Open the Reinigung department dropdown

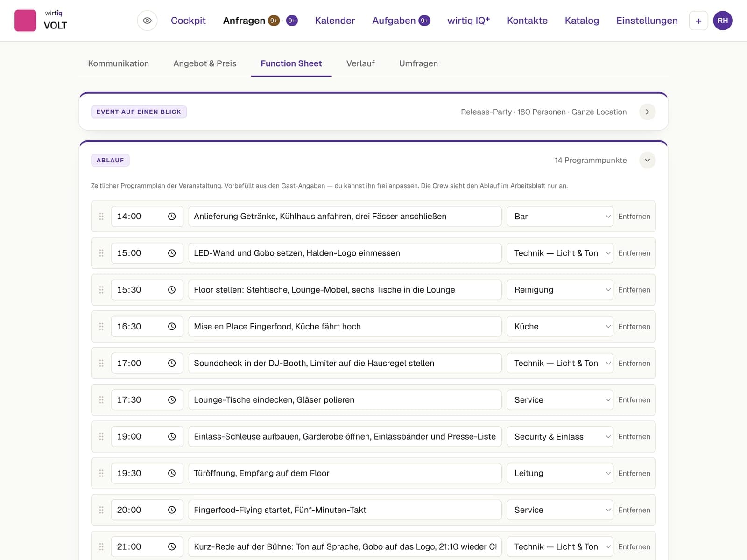[x=560, y=290]
